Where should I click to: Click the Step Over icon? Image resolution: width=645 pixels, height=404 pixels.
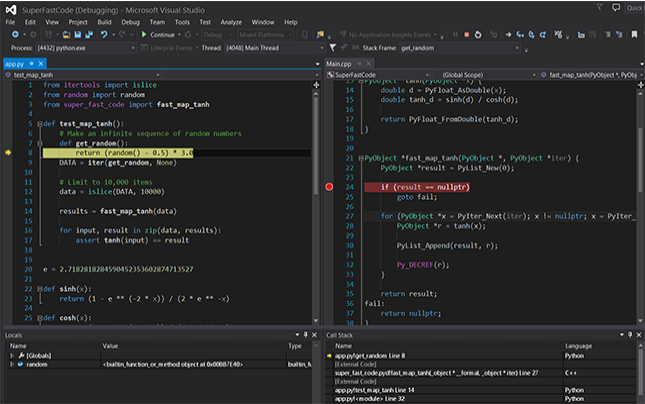(531, 35)
